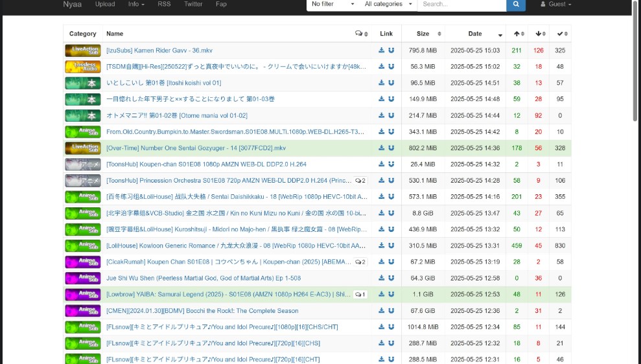The image size is (641, 364).
Task: Click the blue search magnifier button
Action: click(515, 5)
